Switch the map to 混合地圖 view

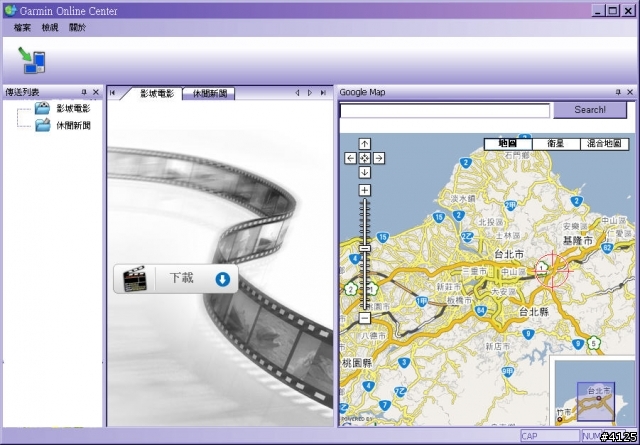(x=604, y=144)
